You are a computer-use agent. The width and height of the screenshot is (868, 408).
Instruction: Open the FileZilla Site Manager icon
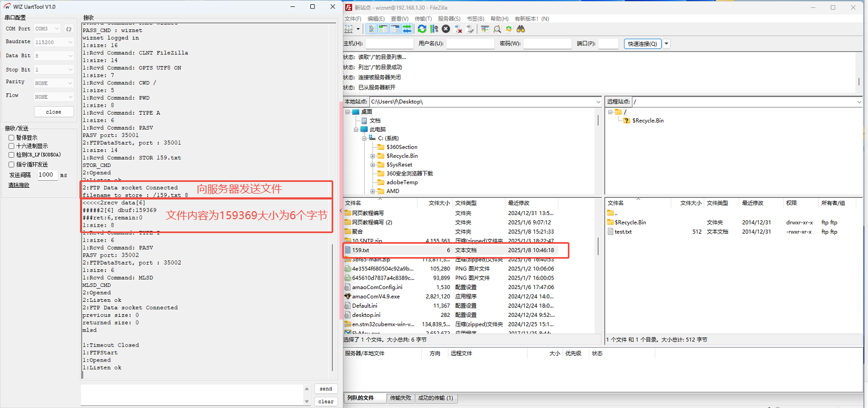(x=349, y=29)
